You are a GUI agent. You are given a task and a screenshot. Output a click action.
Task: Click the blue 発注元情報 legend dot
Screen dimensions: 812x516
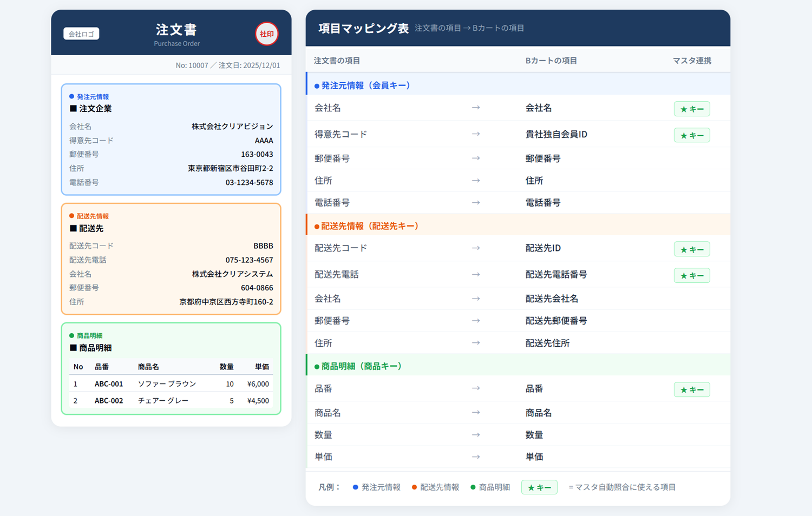pos(355,487)
